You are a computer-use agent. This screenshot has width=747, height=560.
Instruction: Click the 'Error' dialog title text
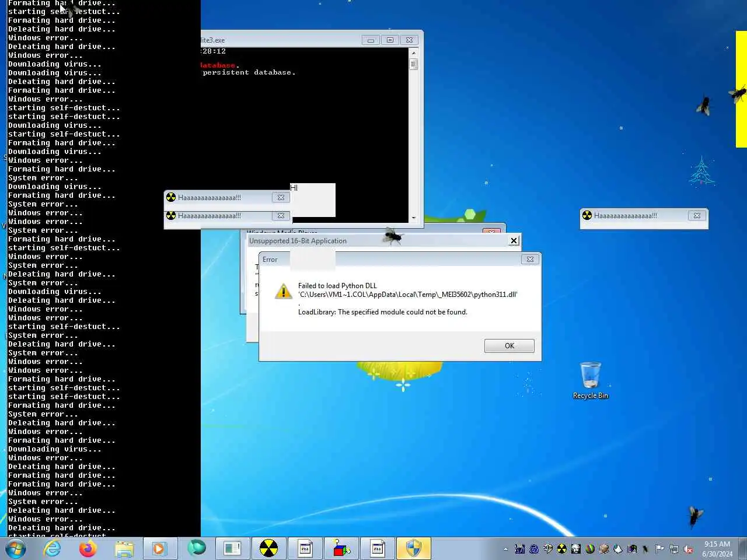pos(270,260)
